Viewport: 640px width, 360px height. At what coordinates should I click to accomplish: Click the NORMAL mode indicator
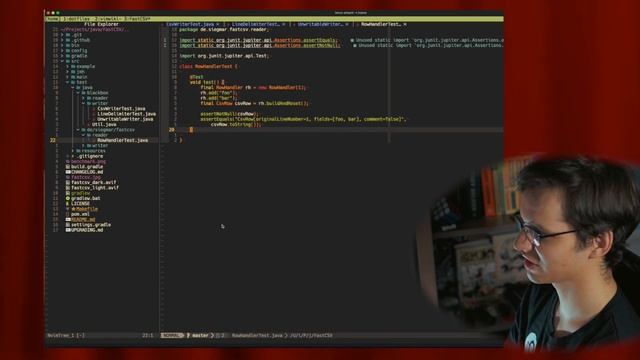(172, 336)
